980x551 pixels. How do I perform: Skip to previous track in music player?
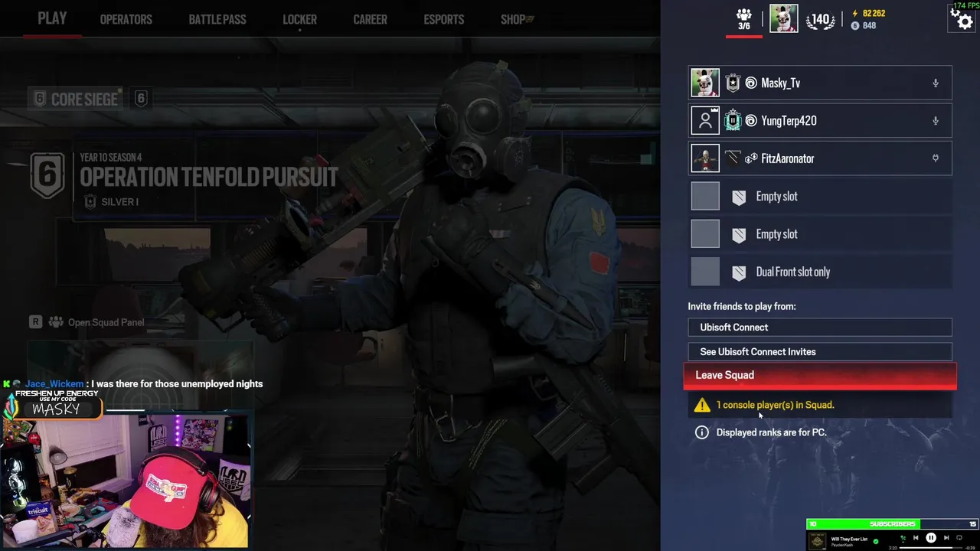916,538
